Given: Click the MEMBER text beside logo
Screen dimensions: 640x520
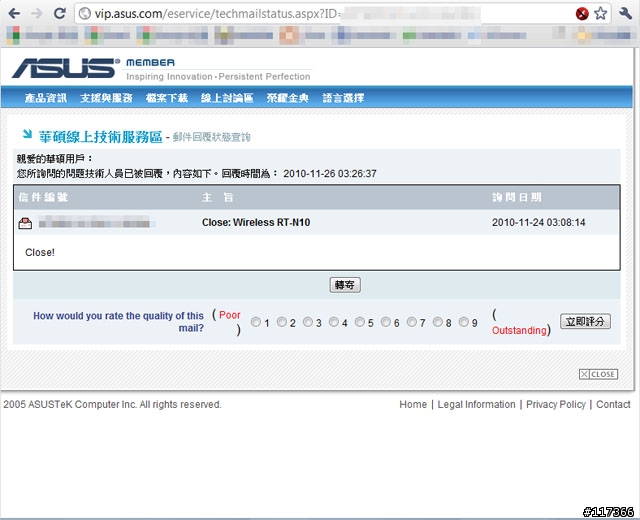Looking at the screenshot, I should tap(150, 62).
